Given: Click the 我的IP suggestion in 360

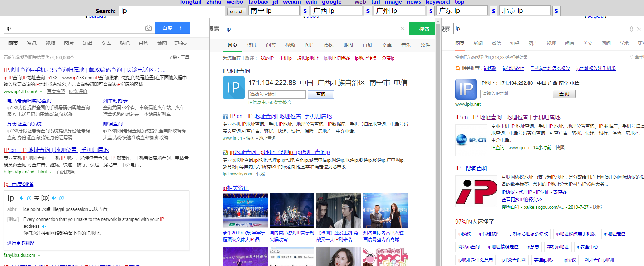Looking at the screenshot, I should tap(267, 58).
